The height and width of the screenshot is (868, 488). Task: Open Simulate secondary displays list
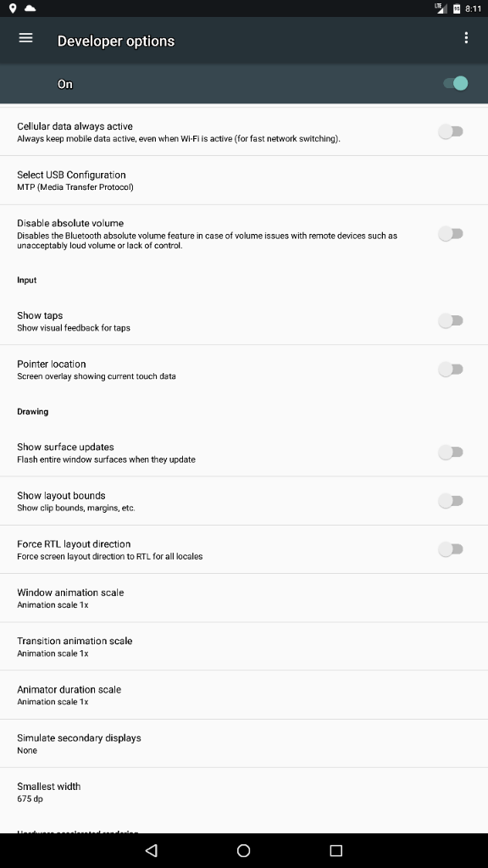click(244, 743)
